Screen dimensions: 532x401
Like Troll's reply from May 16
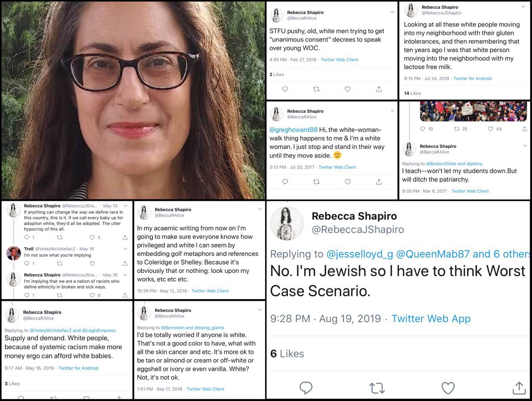[x=92, y=263]
